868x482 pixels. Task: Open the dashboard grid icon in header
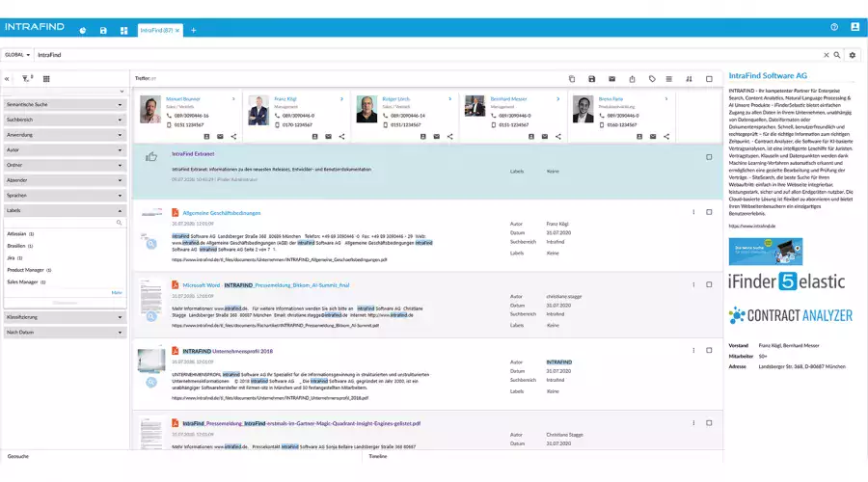pos(124,31)
